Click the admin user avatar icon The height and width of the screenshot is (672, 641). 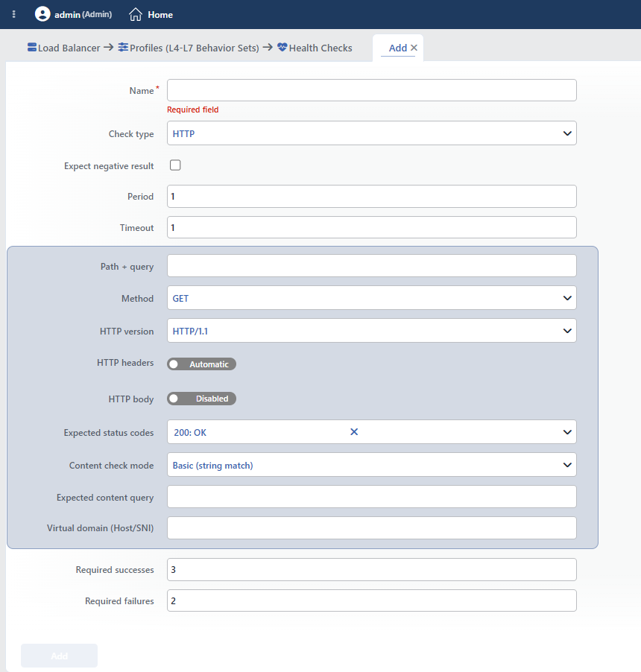tap(42, 14)
